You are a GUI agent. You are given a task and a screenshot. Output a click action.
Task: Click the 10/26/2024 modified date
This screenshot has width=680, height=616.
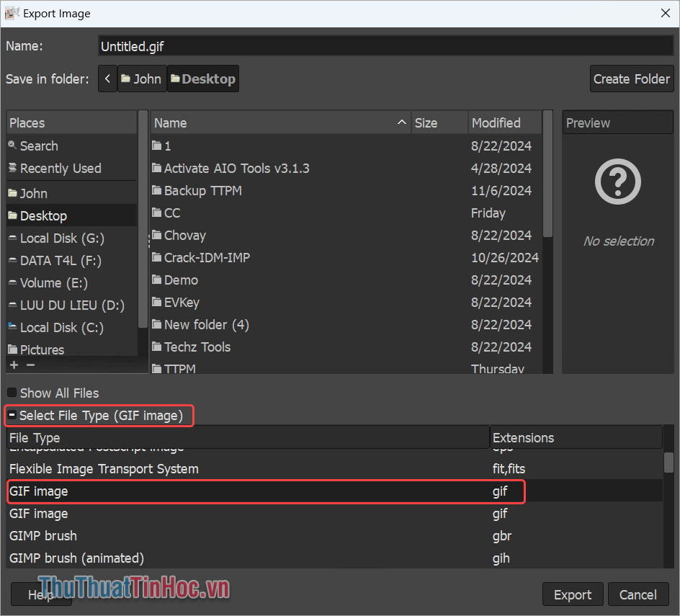coord(505,258)
